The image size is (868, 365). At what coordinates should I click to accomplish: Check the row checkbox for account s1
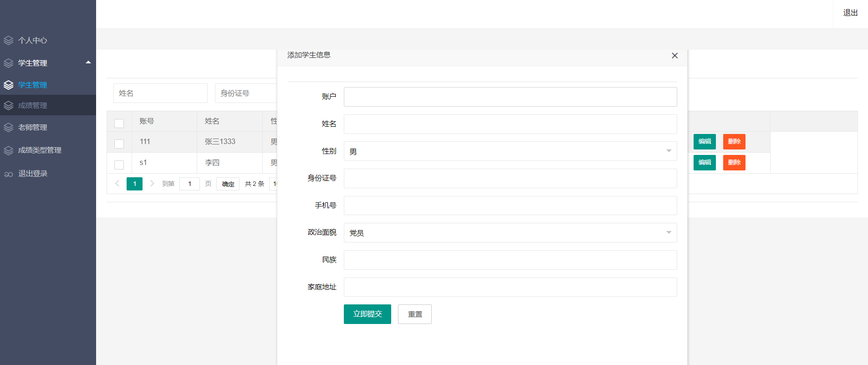pos(119,165)
